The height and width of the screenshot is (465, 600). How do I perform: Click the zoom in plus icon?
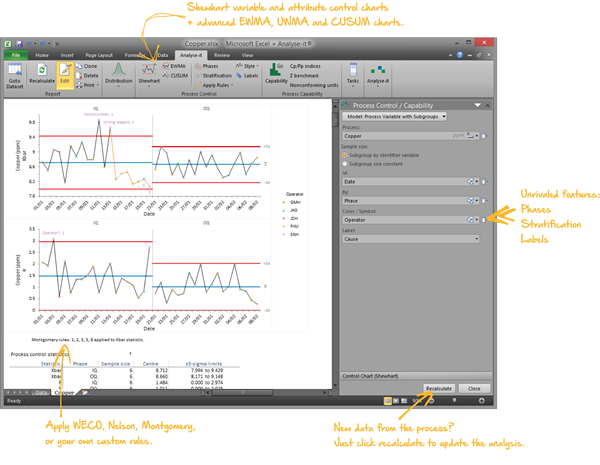point(482,401)
